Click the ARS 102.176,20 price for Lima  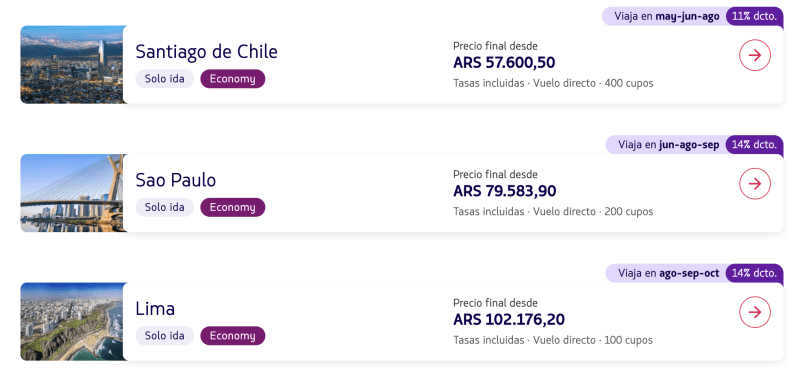509,320
